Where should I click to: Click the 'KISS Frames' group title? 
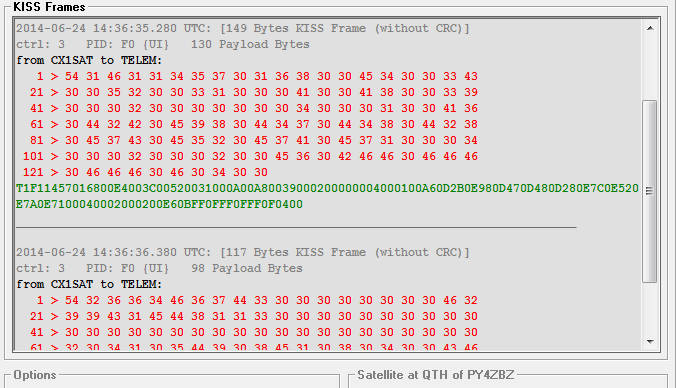(49, 6)
